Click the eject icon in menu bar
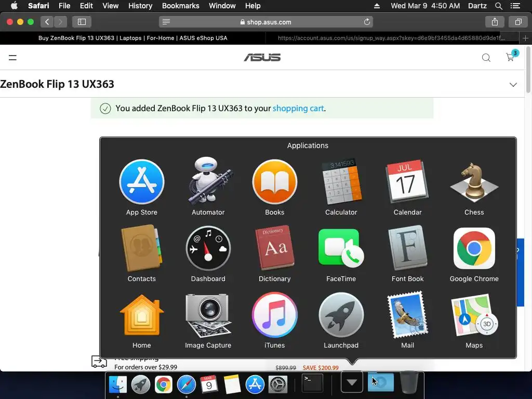The height and width of the screenshot is (399, 532). (377, 6)
